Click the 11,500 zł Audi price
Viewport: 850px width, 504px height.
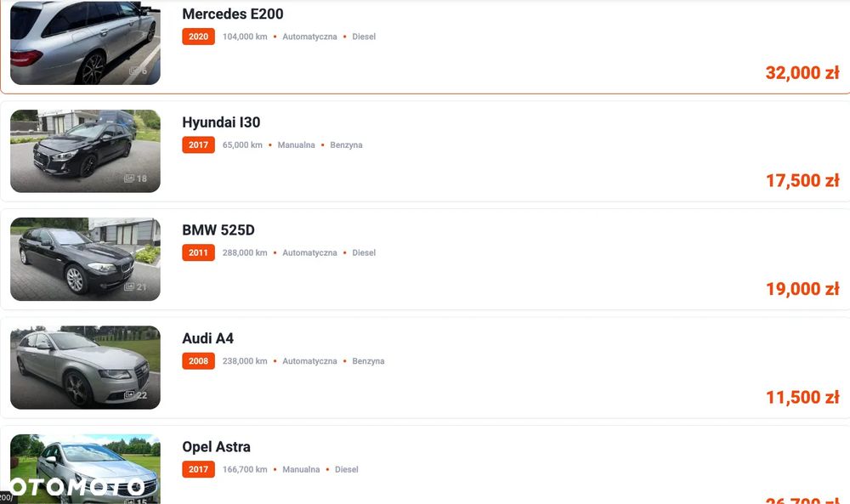tap(802, 397)
